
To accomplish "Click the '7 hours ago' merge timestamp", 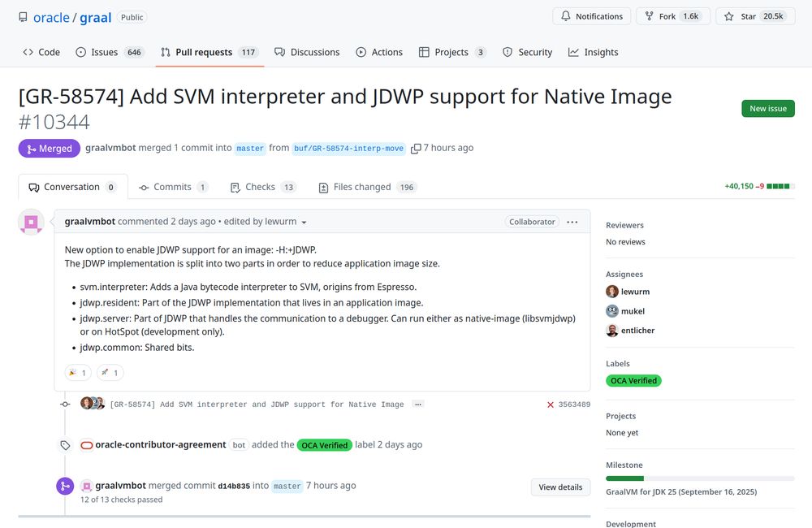I will pos(448,148).
